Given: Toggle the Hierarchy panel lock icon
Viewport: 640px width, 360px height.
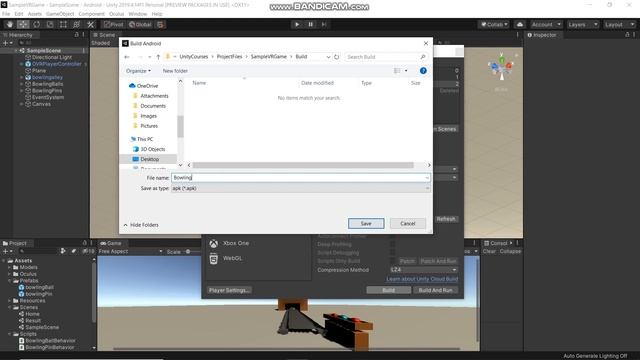Looking at the screenshot, I should 76,35.
